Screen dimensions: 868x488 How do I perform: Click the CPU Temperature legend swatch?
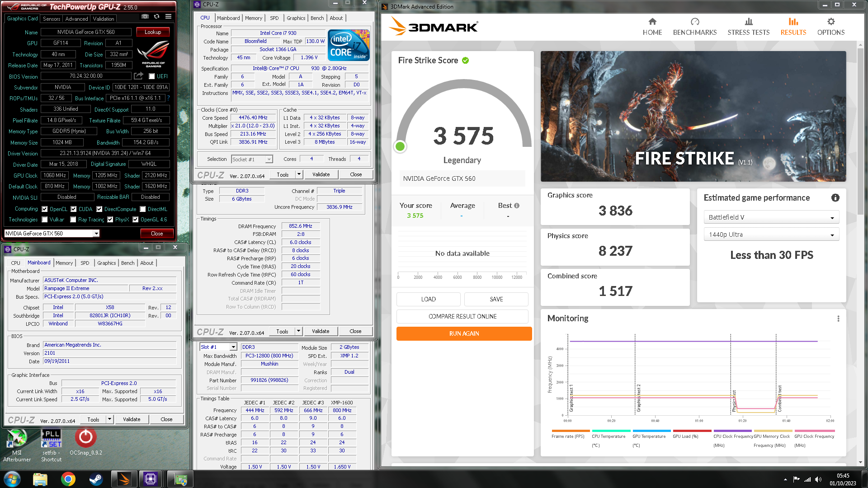click(x=611, y=431)
